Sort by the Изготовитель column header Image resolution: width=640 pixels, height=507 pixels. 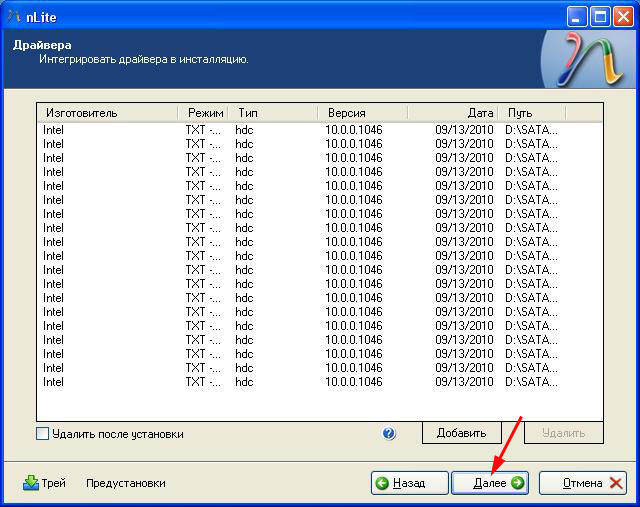pos(108,113)
